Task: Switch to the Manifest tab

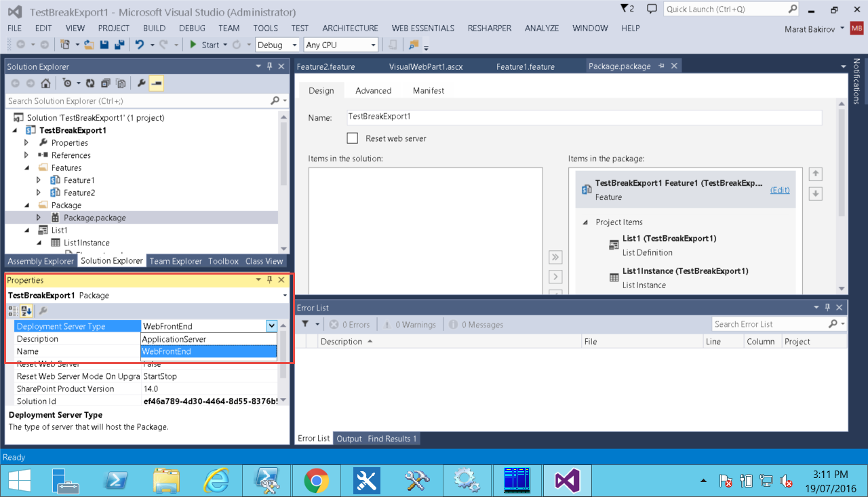Action: tap(429, 91)
